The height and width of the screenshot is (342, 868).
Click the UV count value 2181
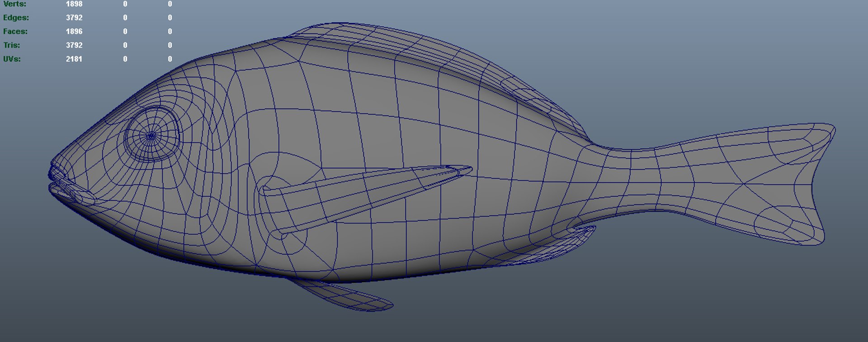click(74, 59)
